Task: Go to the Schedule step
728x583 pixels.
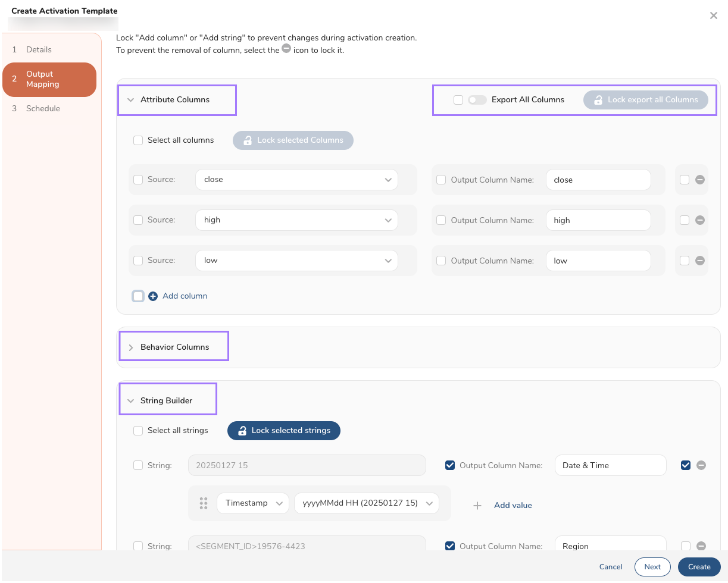Action: pyautogui.click(x=43, y=108)
